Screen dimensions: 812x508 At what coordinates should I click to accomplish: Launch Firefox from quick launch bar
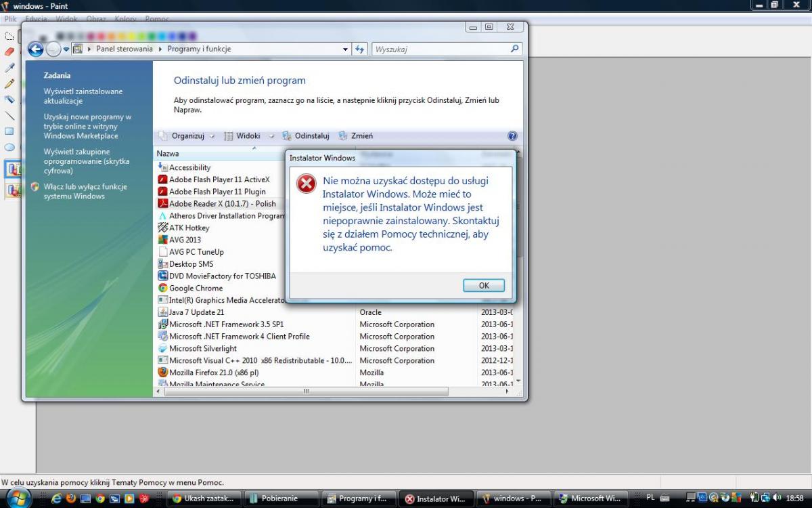(x=71, y=499)
